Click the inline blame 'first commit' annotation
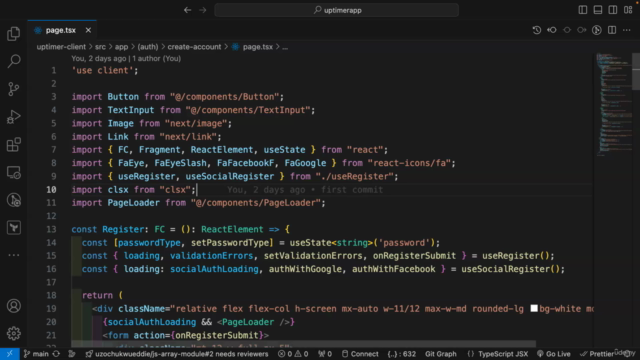Viewport: 640px width, 360px height. pos(305,190)
